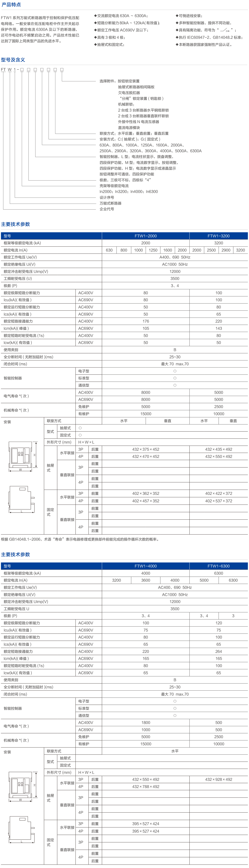Click the '壳架等级额定电流' label

[114, 186]
